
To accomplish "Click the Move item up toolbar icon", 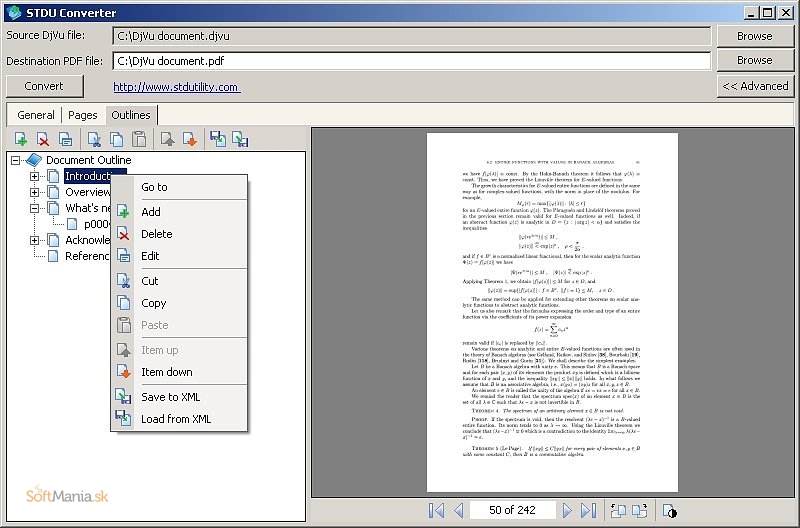I will point(167,139).
